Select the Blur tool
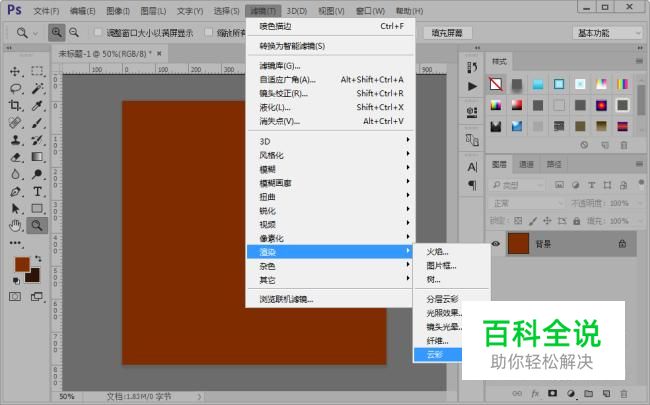 15,174
